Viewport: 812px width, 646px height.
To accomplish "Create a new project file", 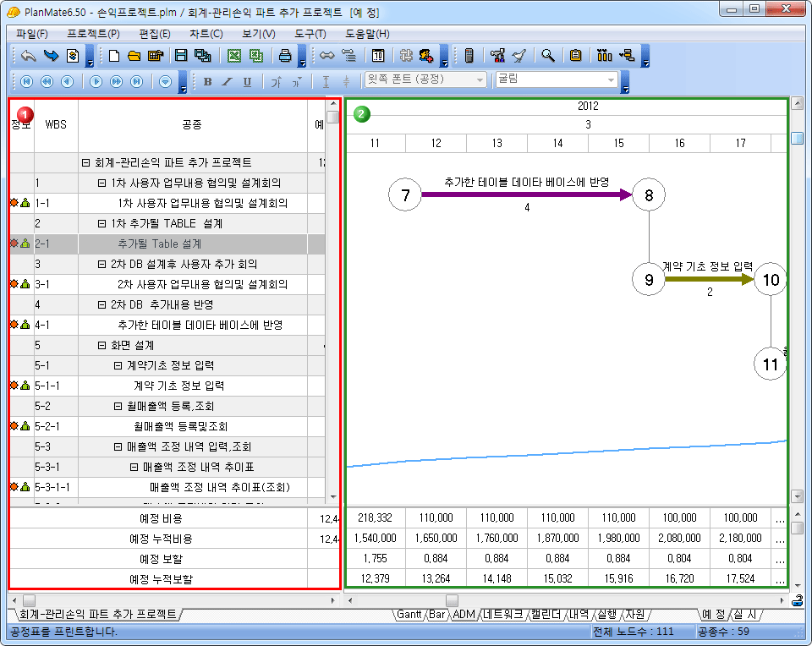I will click(x=114, y=57).
